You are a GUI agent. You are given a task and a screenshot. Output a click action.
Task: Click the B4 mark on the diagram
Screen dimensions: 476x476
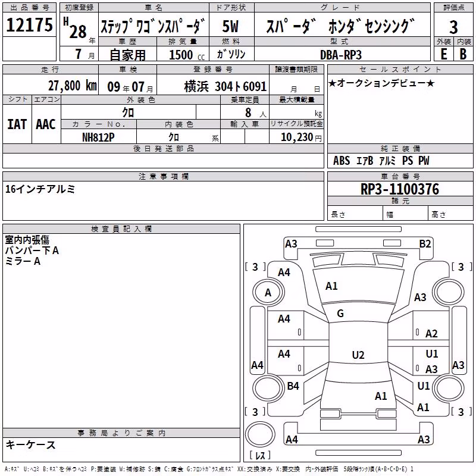click(293, 386)
